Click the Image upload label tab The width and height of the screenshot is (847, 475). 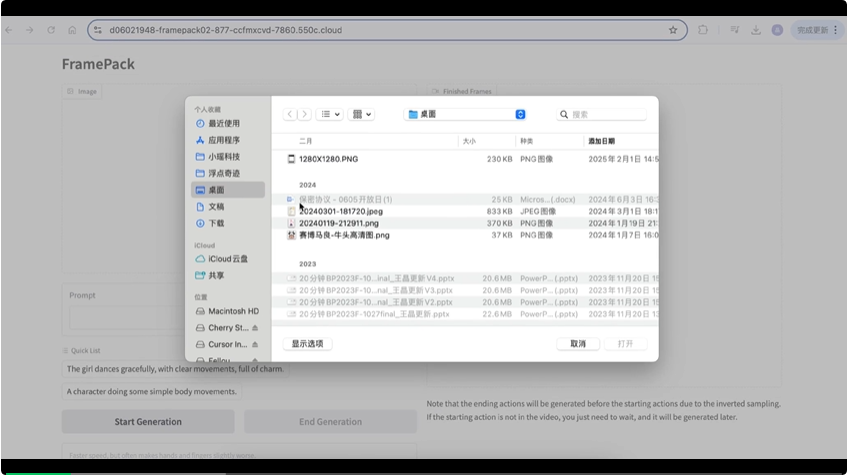(x=82, y=91)
